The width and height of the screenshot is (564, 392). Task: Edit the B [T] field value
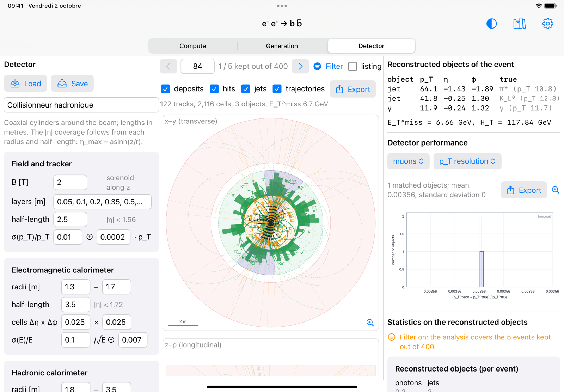70,182
